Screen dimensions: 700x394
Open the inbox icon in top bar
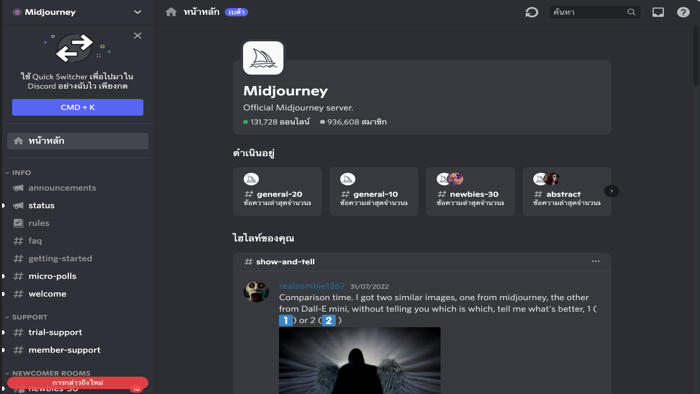coord(658,12)
